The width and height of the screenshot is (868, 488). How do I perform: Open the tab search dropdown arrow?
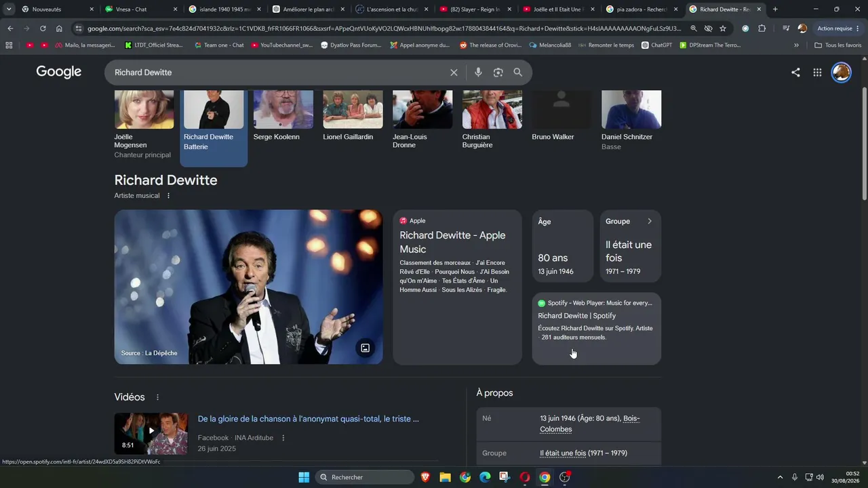(9, 9)
